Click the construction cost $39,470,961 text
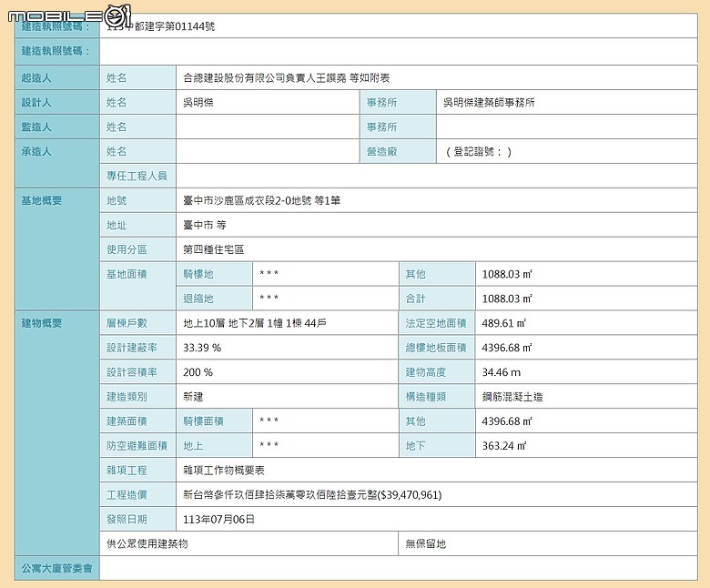 410,495
